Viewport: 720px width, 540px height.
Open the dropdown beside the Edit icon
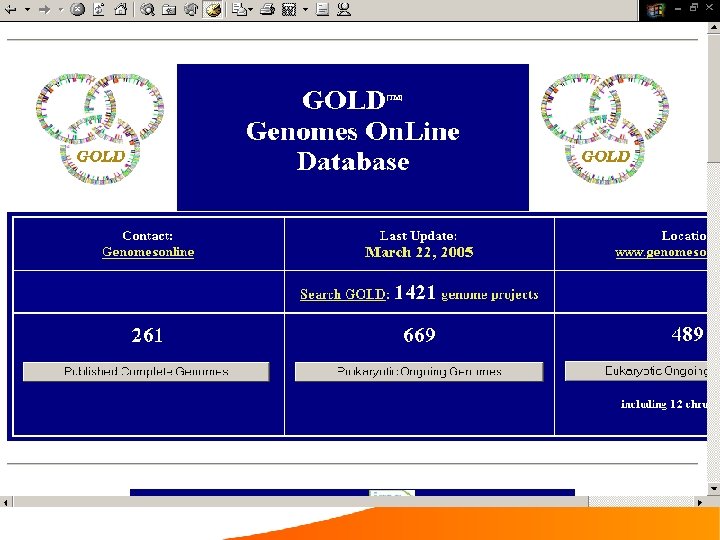[305, 9]
